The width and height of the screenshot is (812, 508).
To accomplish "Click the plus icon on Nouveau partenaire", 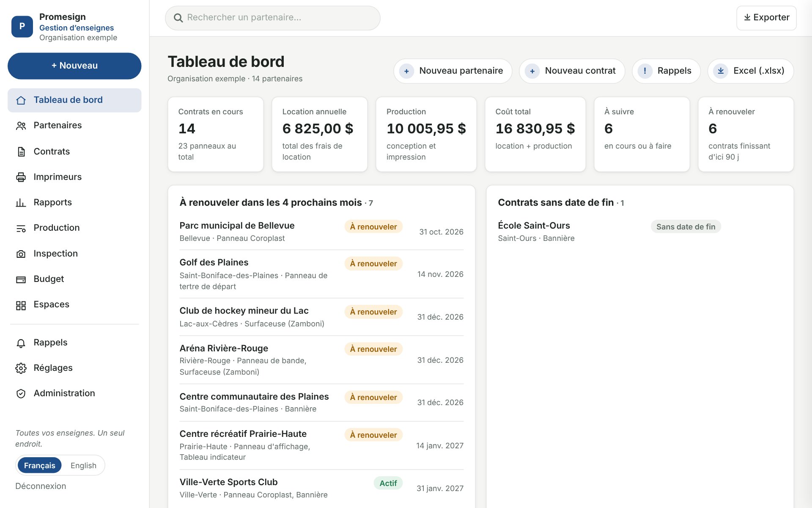I will 406,71.
